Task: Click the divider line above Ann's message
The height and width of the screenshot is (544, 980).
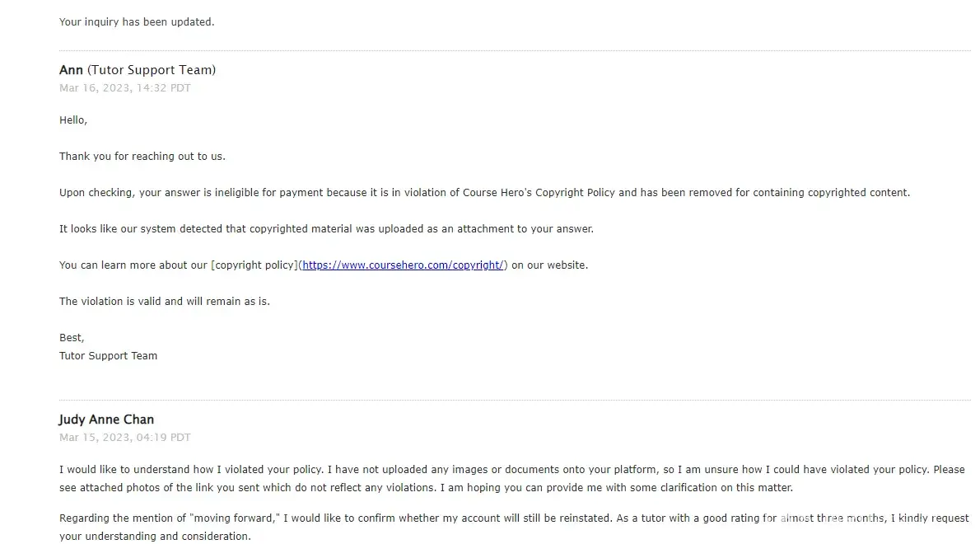Action: pos(515,51)
